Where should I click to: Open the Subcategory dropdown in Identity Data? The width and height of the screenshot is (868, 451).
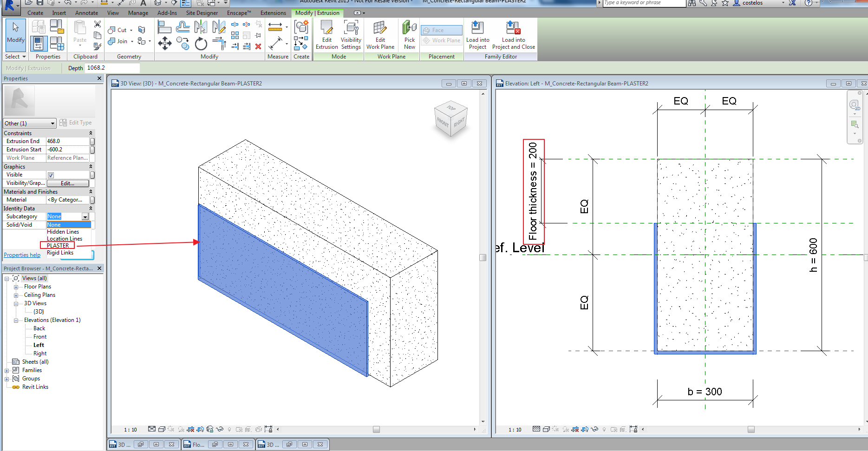(x=85, y=216)
